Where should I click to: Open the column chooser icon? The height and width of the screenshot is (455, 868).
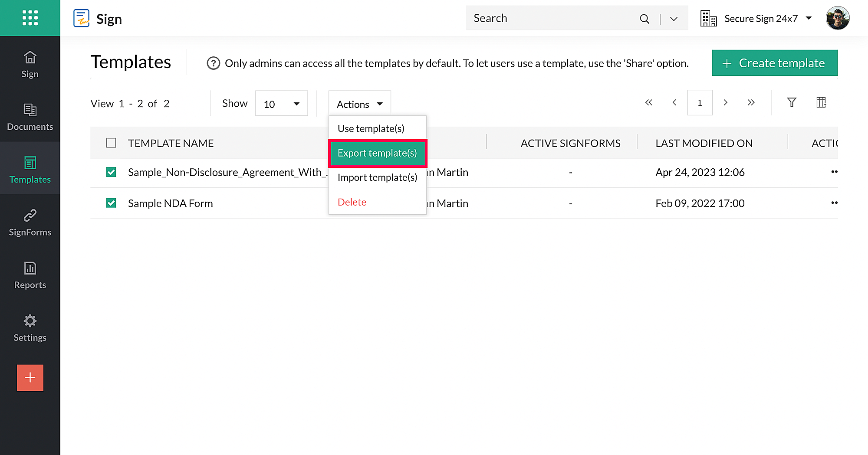coord(821,102)
